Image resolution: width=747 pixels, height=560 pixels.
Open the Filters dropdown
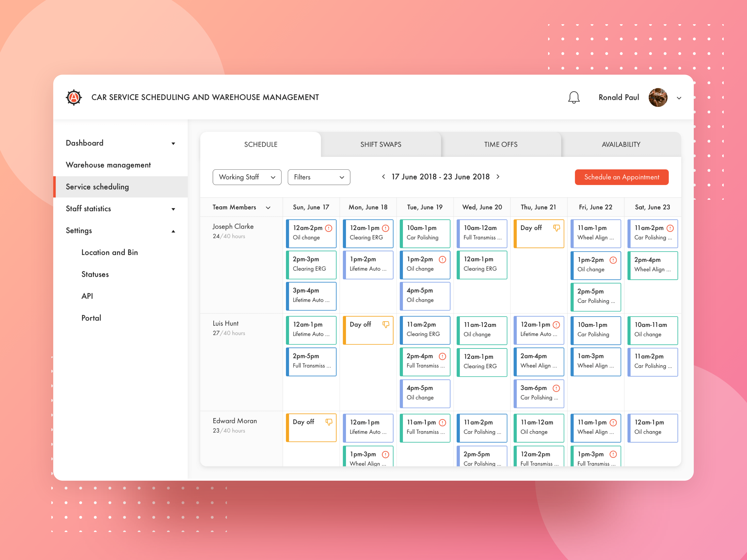tap(318, 177)
